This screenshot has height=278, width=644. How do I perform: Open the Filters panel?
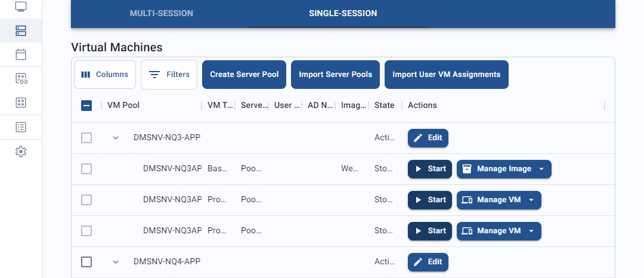tap(169, 75)
